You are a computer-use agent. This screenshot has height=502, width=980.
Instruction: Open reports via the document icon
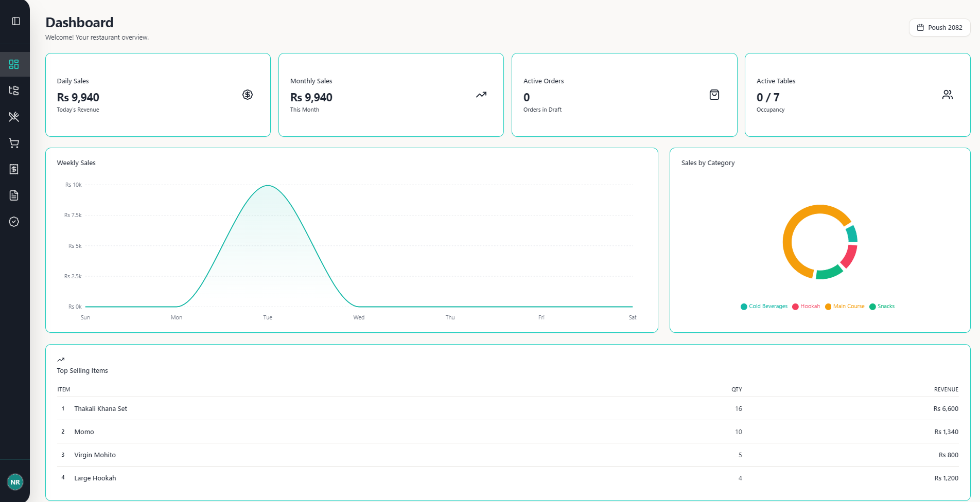pyautogui.click(x=15, y=195)
